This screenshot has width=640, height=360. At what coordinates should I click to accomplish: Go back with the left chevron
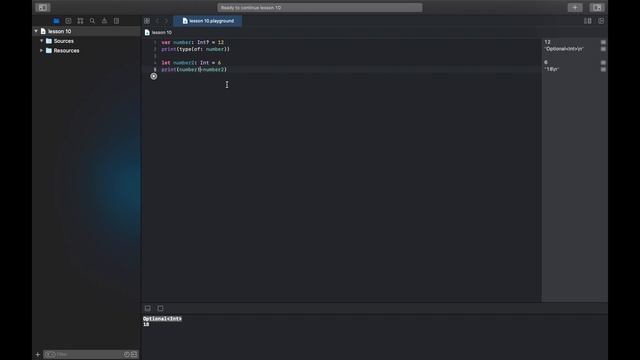click(158, 21)
